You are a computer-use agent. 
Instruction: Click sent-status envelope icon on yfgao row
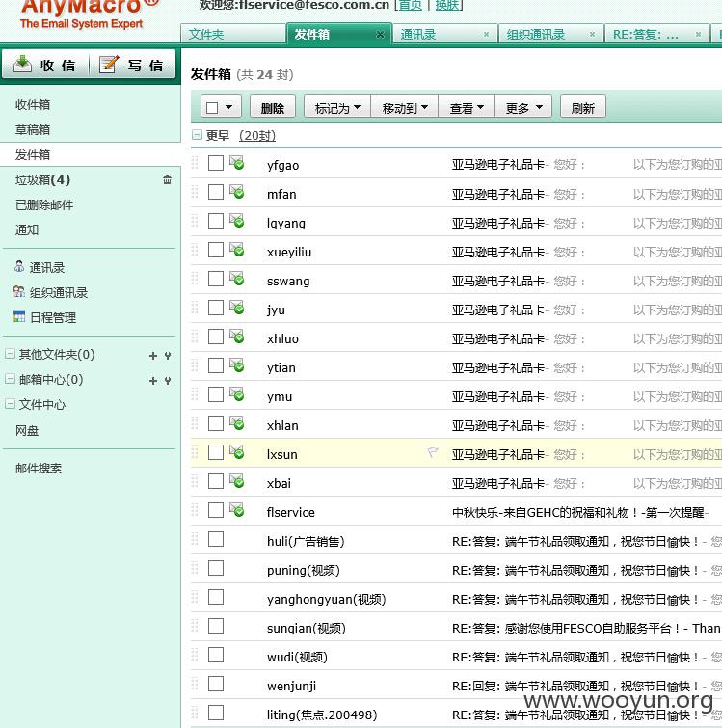(x=236, y=163)
